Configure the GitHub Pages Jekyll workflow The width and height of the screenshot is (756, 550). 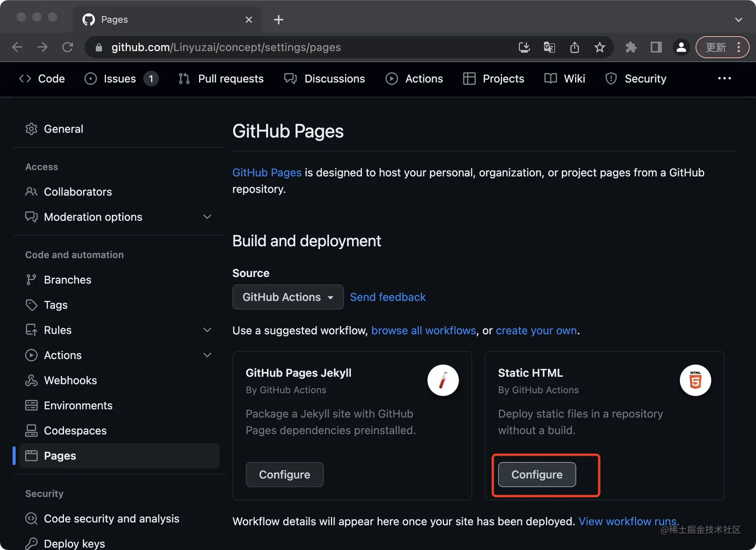(284, 474)
